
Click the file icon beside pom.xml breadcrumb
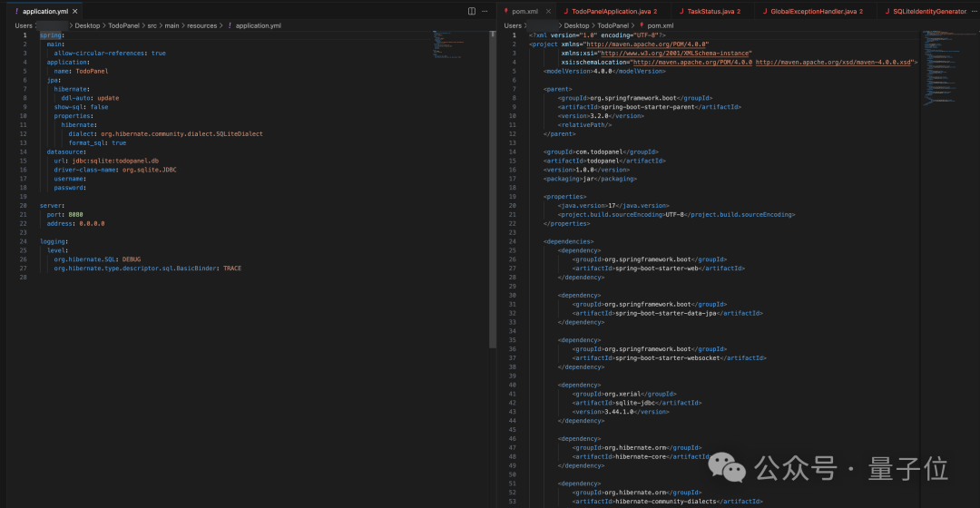(642, 25)
